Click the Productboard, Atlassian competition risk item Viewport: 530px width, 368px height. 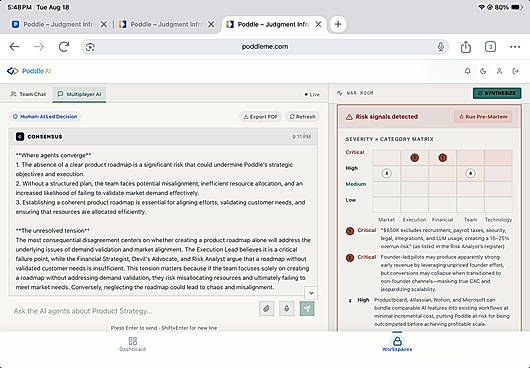pyautogui.click(x=428, y=312)
